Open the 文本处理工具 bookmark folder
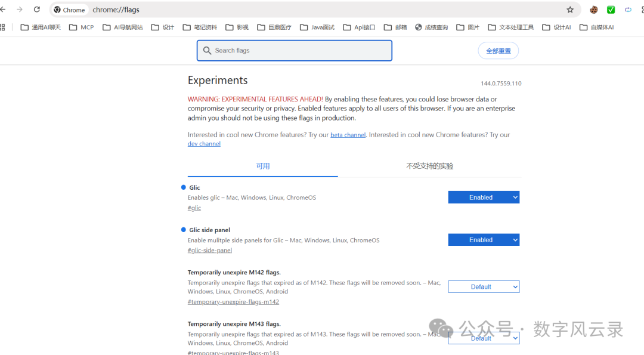This screenshot has height=355, width=644. click(x=511, y=27)
